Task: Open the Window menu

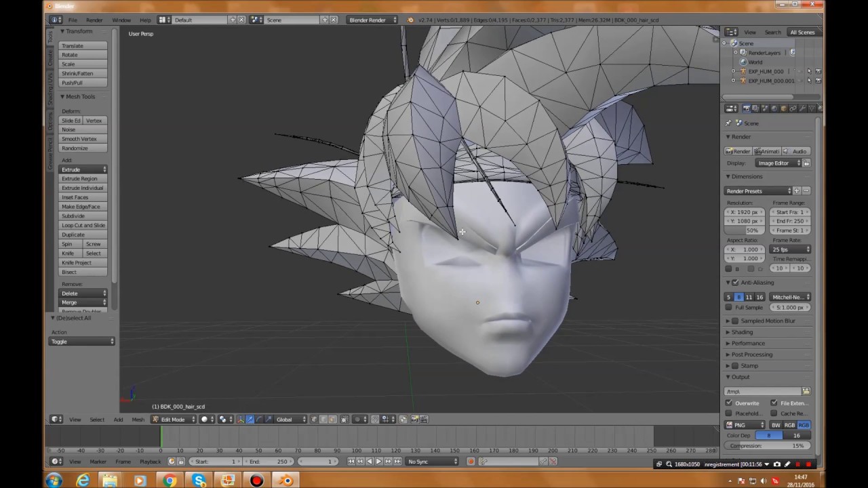Action: click(121, 20)
